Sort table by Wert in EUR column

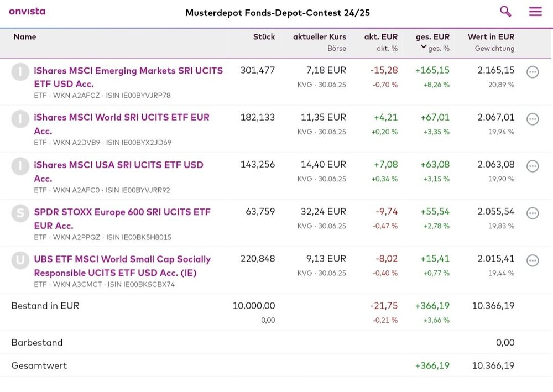click(x=491, y=37)
